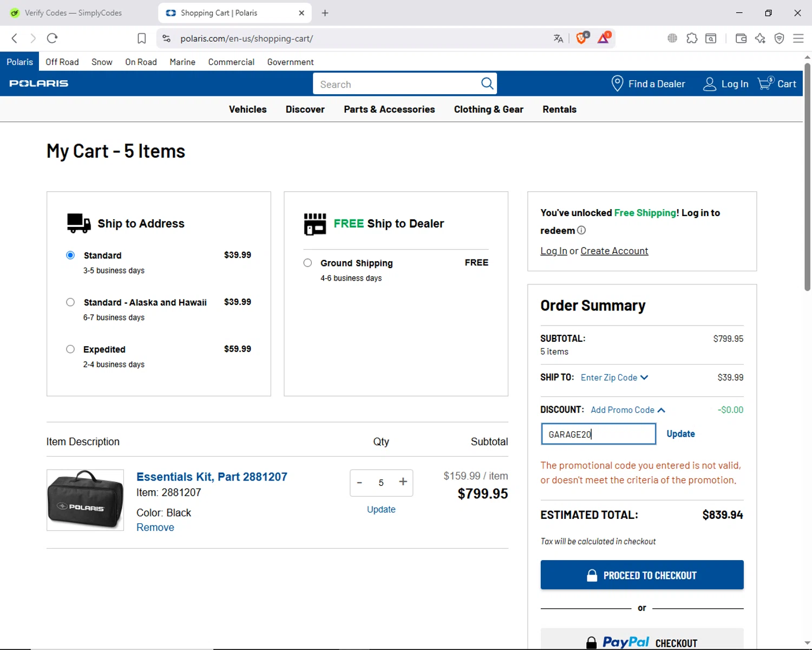Click the Find a Dealer pin icon

pyautogui.click(x=617, y=83)
